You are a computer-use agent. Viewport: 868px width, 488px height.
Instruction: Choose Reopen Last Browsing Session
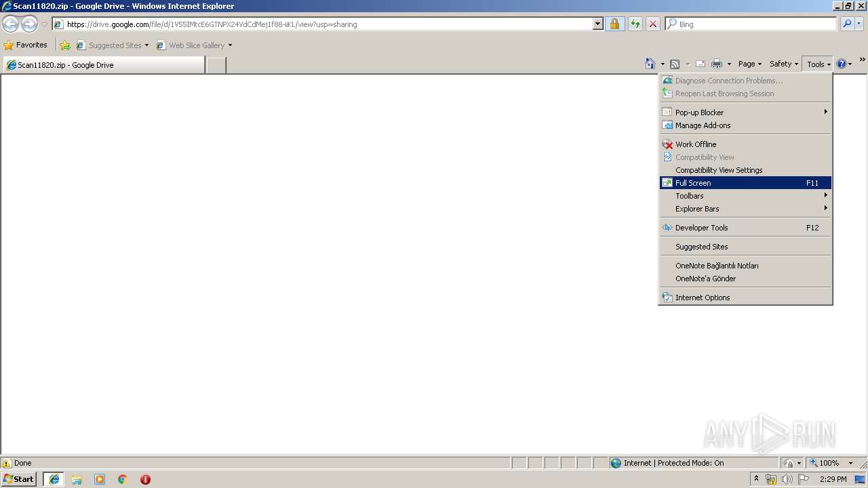tap(745, 94)
